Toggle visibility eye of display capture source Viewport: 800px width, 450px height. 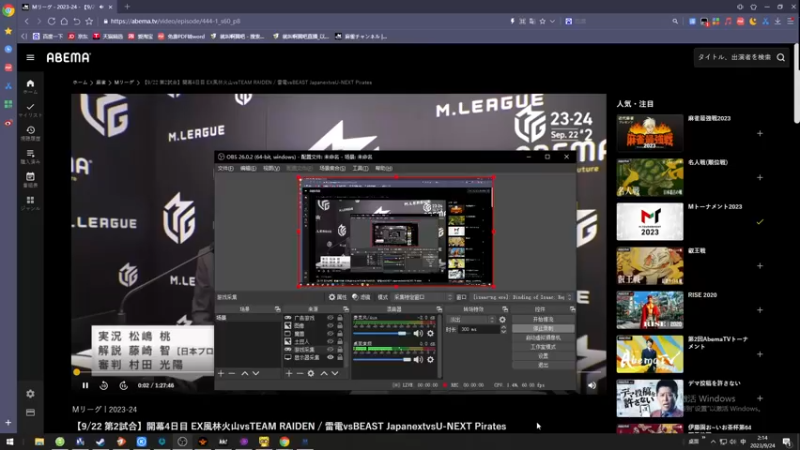click(x=330, y=357)
